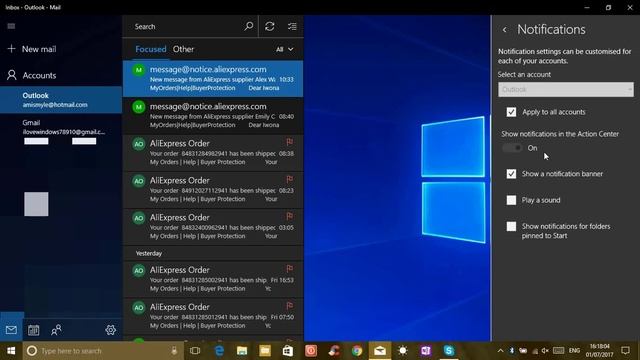The height and width of the screenshot is (360, 640).
Task: Launch Google Chrome from the taskbar
Action: tap(357, 351)
